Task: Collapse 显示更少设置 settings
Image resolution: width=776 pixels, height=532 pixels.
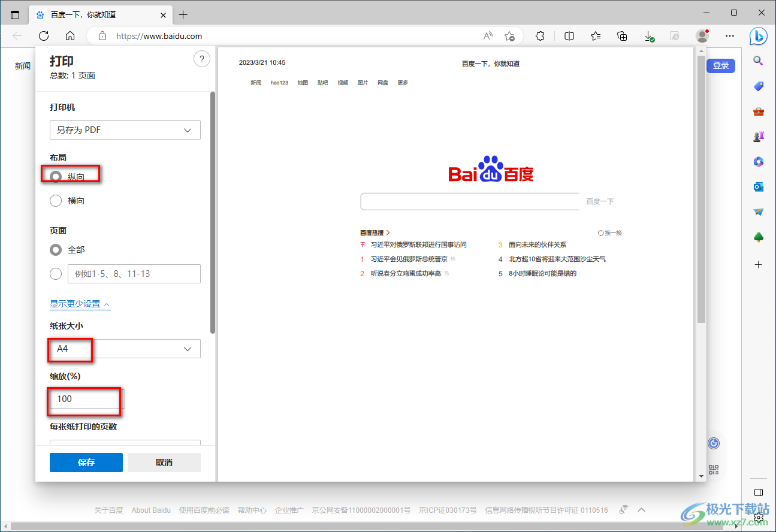Action: click(80, 304)
